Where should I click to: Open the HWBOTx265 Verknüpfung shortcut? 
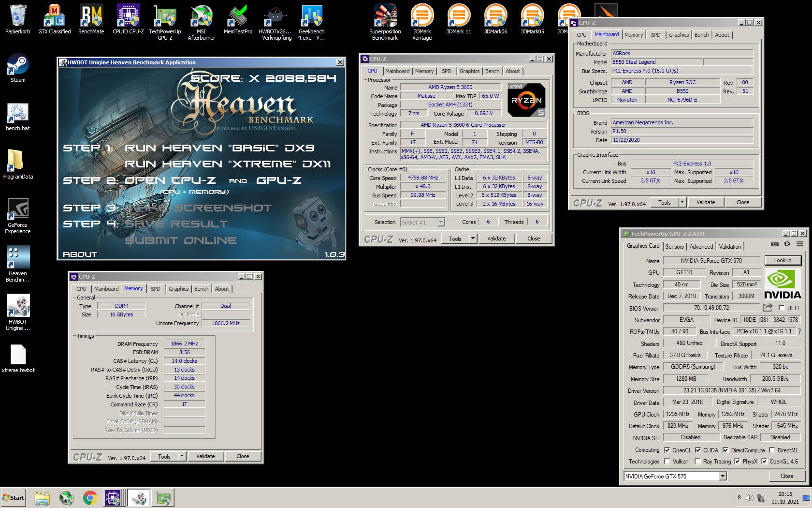pos(275,22)
